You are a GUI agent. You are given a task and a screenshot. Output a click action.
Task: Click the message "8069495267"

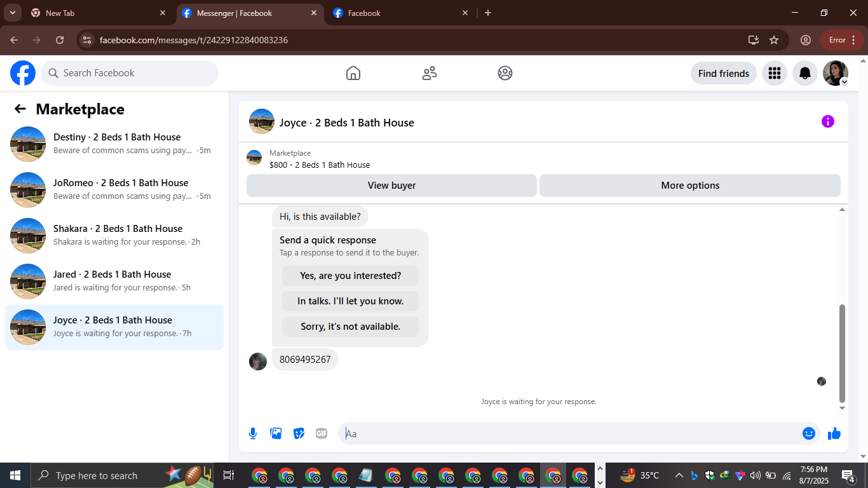[305, 360]
